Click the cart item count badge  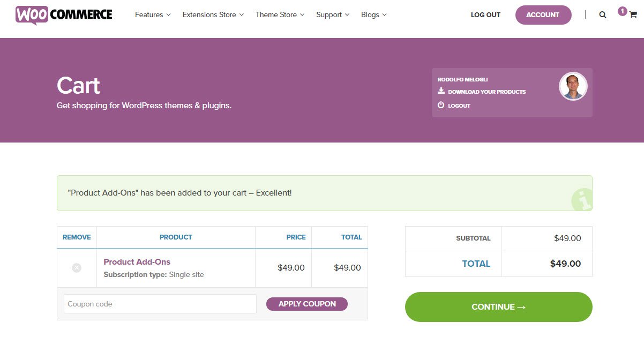pos(622,11)
